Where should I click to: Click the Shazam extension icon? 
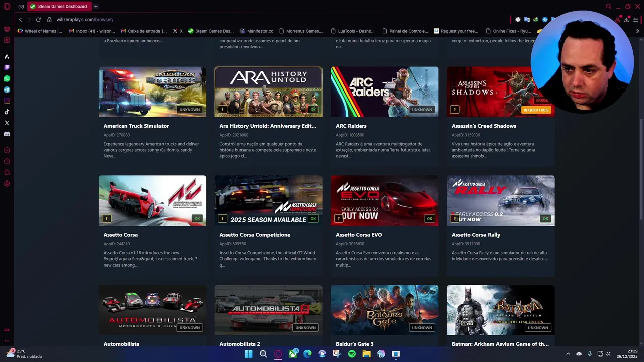coord(545,19)
